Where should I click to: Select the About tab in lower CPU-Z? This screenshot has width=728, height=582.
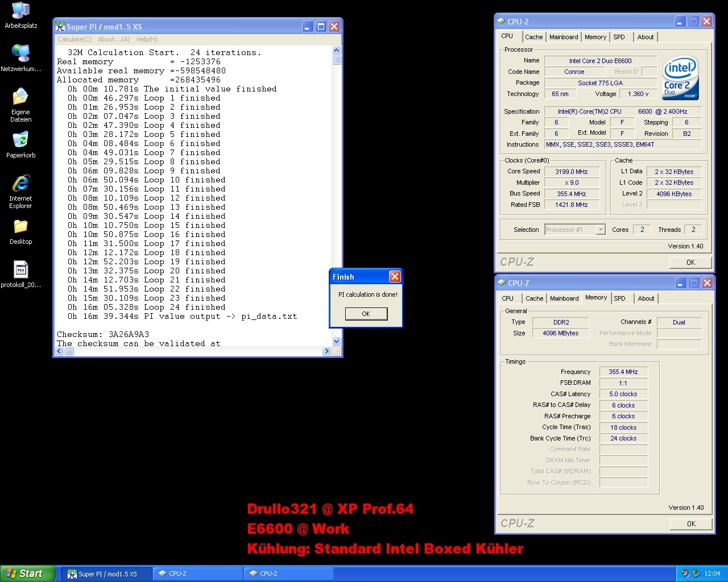pos(646,298)
